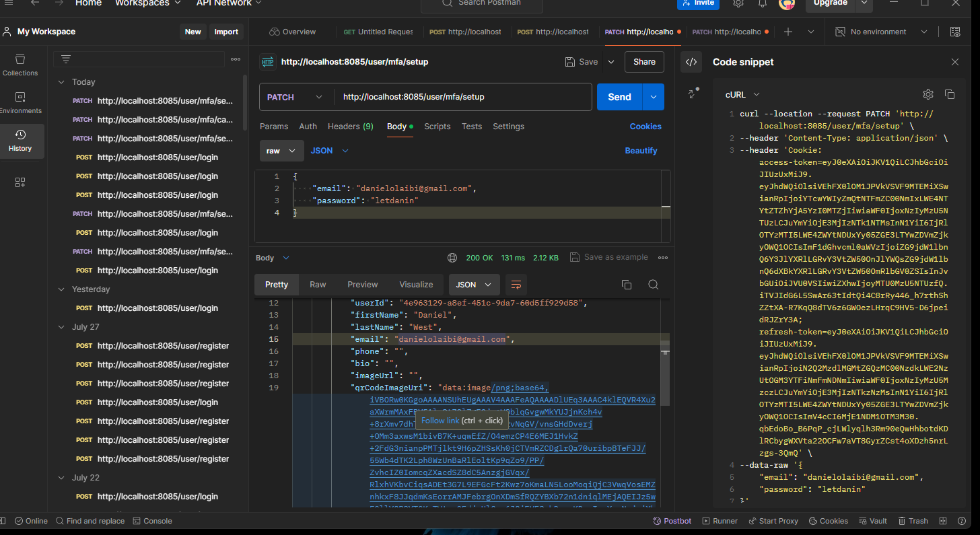Screen dimensions: 980x535
Task: Expand the No environment selector
Action: [x=924, y=32]
